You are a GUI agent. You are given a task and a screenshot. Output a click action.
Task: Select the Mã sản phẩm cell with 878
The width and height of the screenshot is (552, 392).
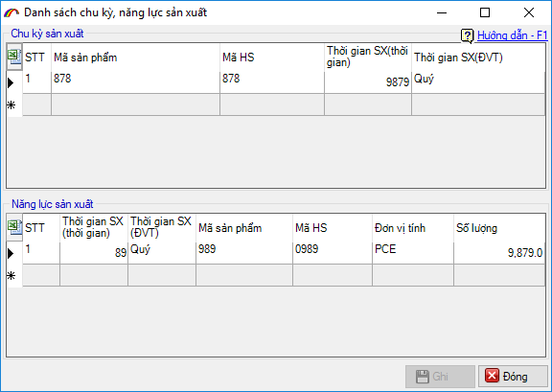(x=135, y=82)
